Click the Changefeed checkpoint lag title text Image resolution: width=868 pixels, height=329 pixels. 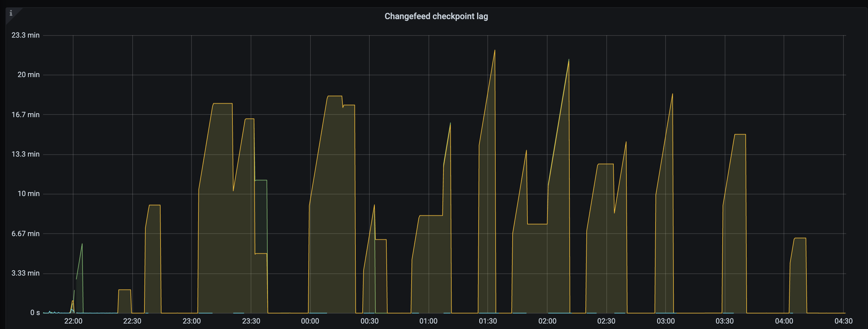click(x=436, y=16)
